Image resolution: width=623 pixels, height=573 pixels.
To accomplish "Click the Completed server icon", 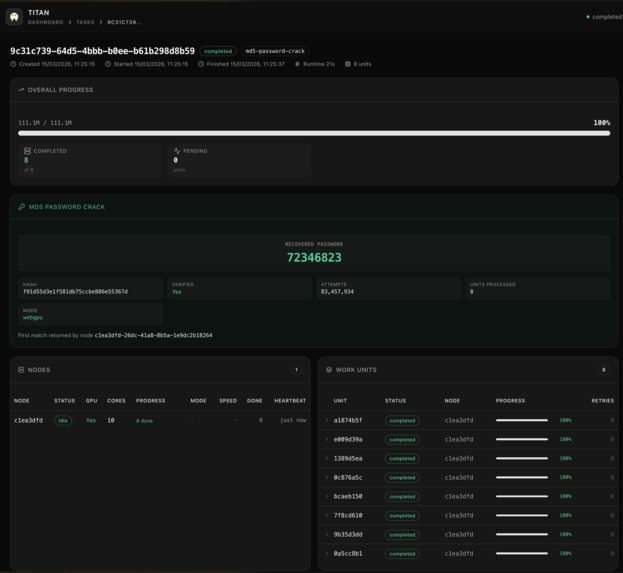I will click(x=27, y=151).
